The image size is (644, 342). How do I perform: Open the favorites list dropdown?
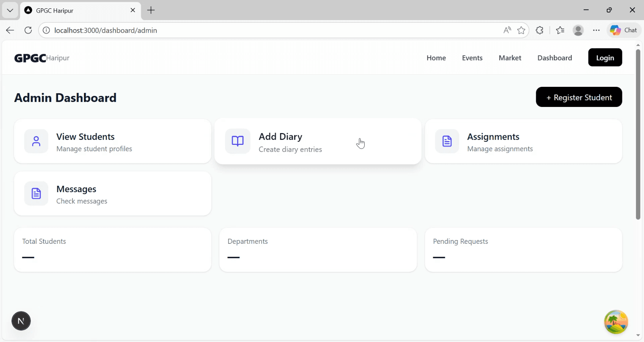560,30
